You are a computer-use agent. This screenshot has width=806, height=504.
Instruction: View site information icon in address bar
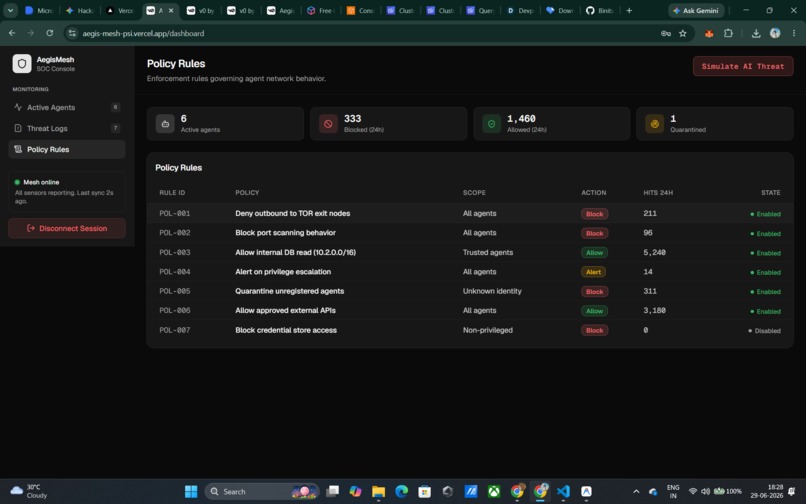[72, 33]
